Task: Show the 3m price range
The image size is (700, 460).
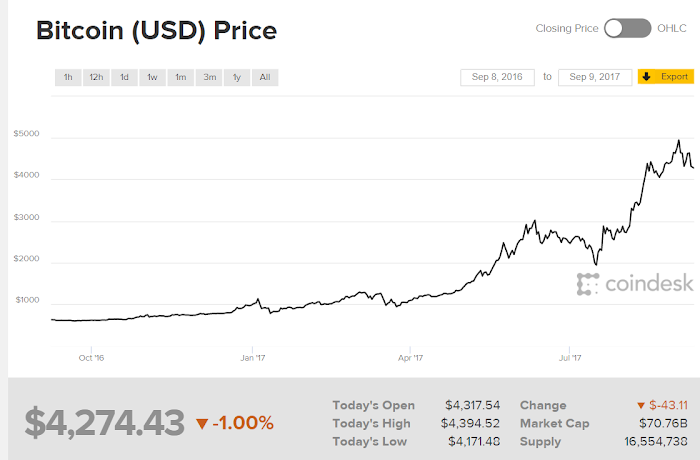Action: 209,77
